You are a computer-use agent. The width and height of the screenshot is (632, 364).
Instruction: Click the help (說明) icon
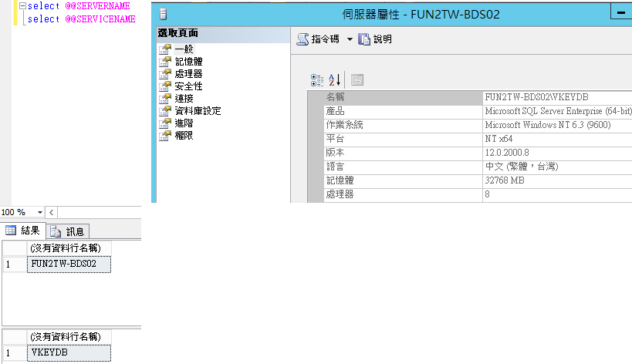tap(364, 39)
